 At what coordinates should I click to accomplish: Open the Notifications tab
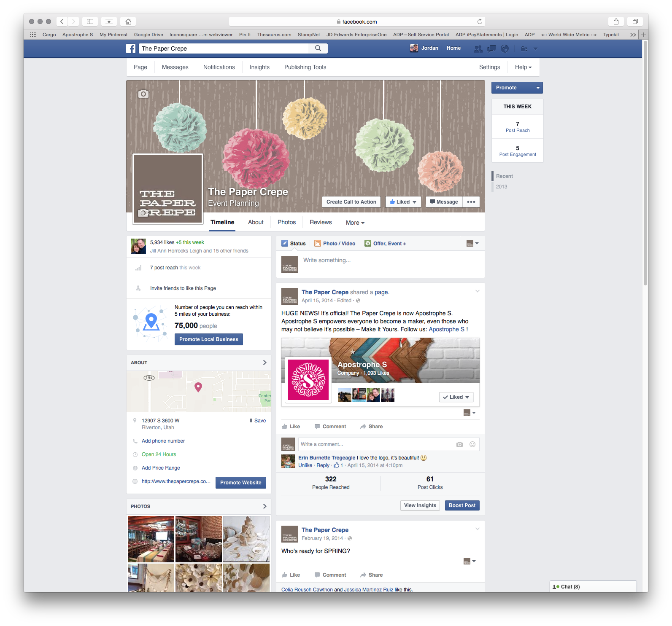(x=219, y=67)
